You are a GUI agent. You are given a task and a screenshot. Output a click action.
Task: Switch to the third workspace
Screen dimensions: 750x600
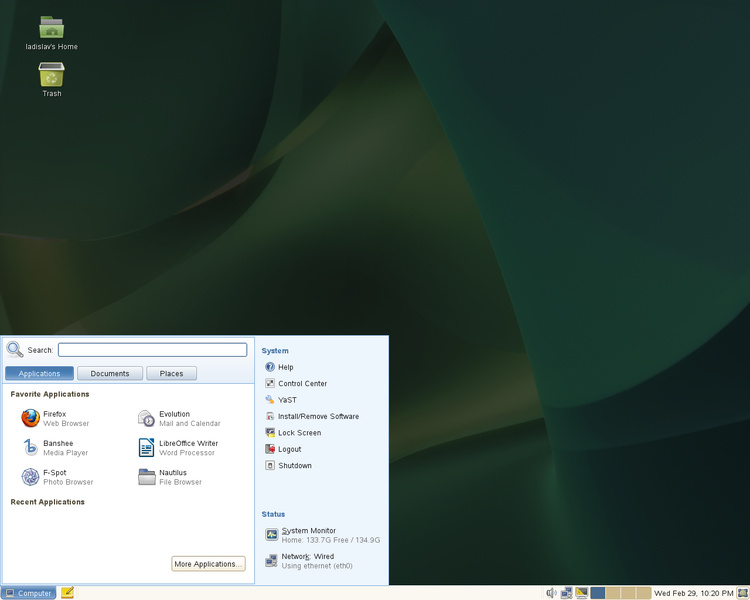[629, 593]
